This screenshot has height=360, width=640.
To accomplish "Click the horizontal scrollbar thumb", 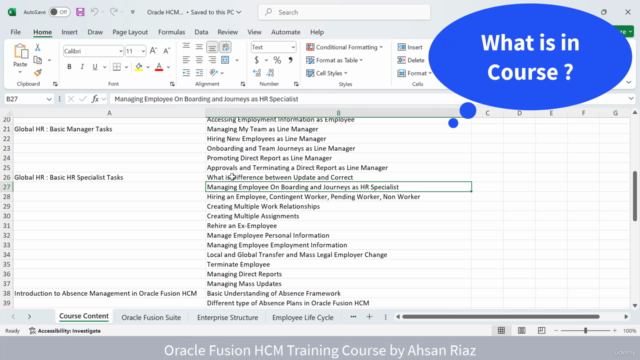I will pos(501,317).
